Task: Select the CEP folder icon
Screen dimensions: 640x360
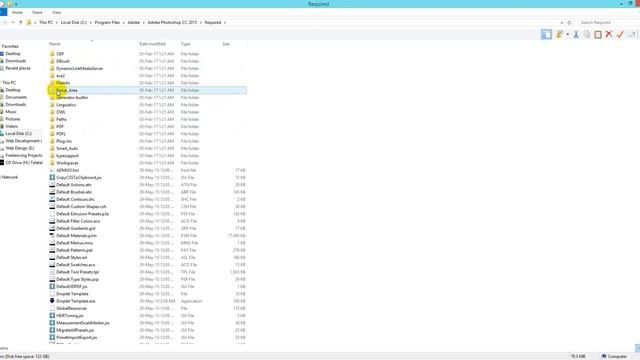Action: coord(52,54)
